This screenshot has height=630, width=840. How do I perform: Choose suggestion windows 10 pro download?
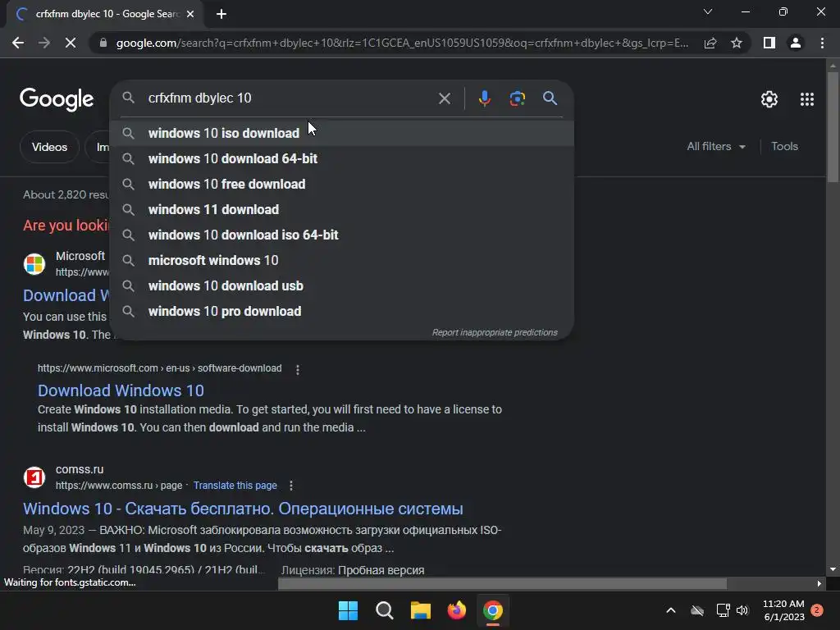tap(342, 311)
